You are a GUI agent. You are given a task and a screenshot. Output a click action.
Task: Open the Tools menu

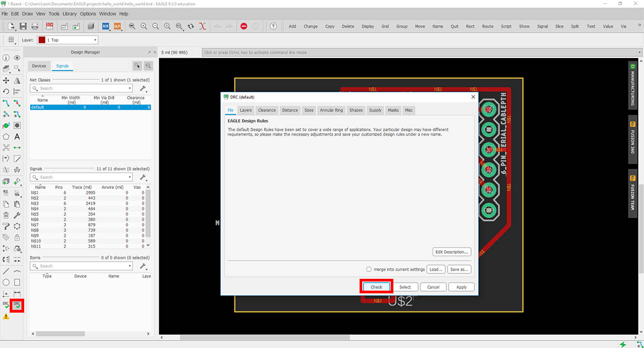(x=54, y=13)
